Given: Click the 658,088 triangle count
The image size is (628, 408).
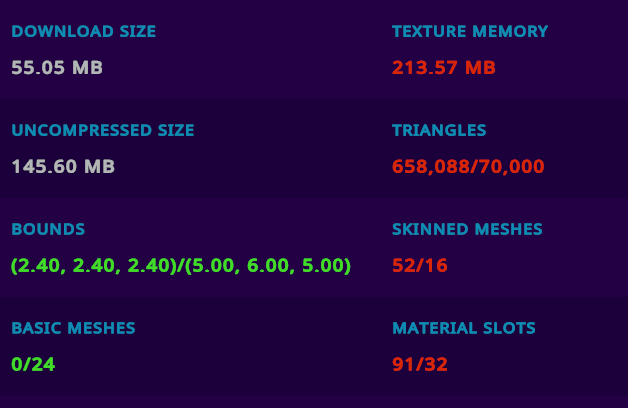Looking at the screenshot, I should pyautogui.click(x=430, y=166).
